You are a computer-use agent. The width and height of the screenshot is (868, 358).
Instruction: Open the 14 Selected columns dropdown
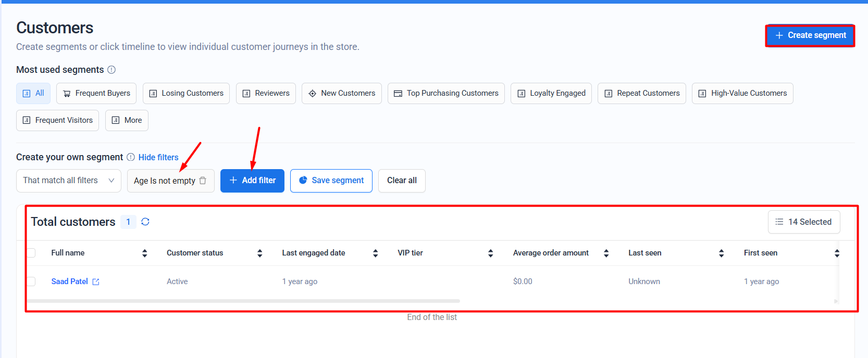click(x=803, y=222)
